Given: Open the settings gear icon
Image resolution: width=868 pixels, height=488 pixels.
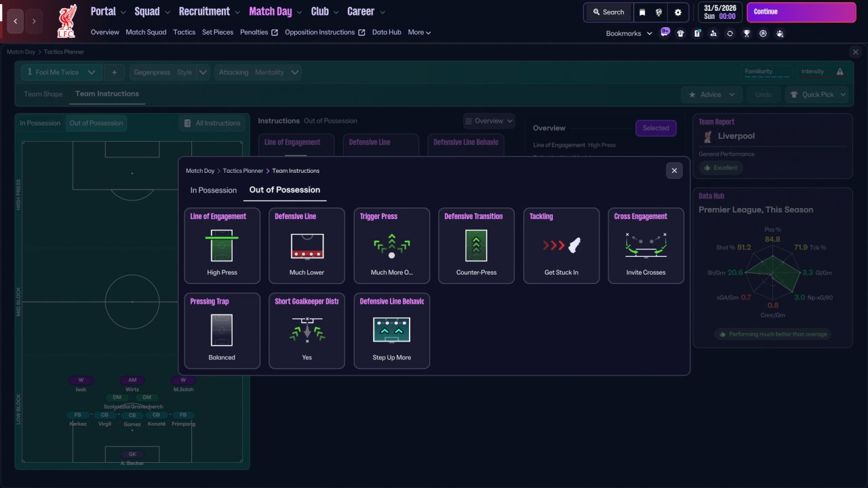Looking at the screenshot, I should (x=678, y=12).
